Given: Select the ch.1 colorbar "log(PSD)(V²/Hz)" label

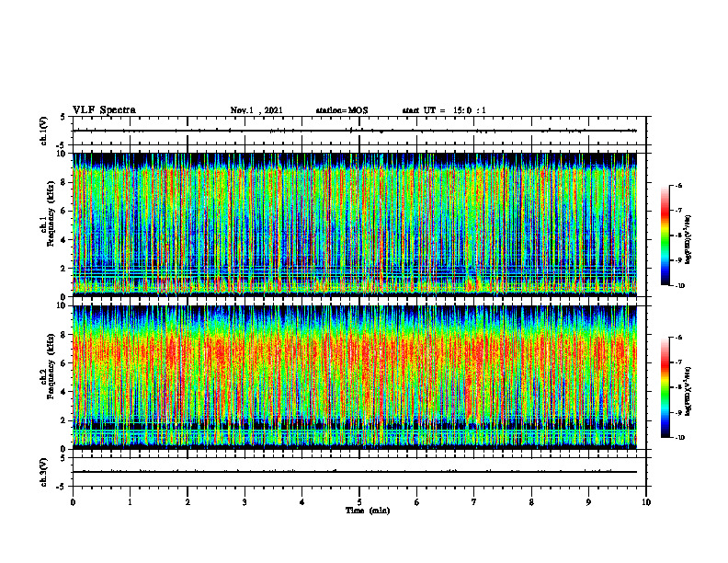Looking at the screenshot, I should pyautogui.click(x=688, y=240).
